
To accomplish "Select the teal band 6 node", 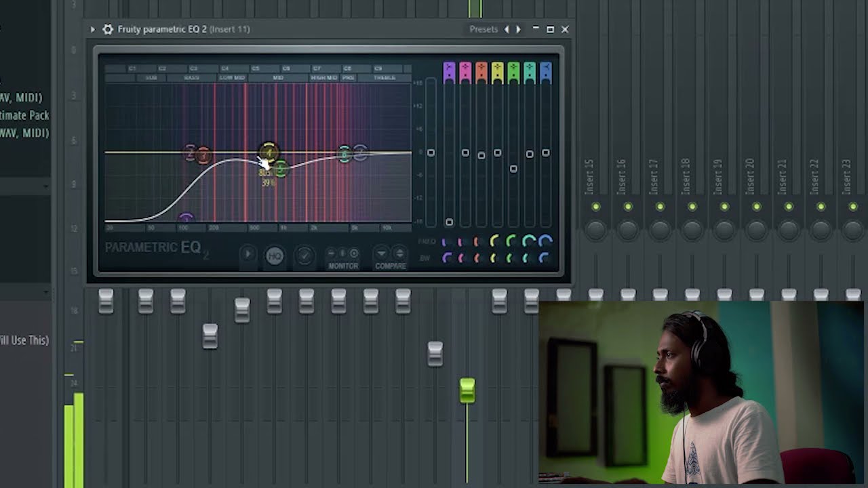I will point(344,154).
